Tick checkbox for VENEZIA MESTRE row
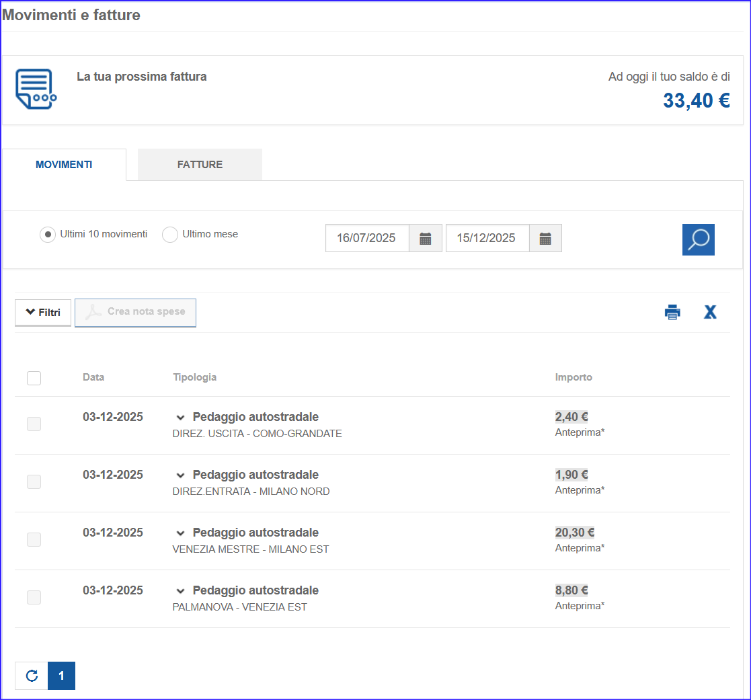The image size is (751, 700). [x=34, y=539]
